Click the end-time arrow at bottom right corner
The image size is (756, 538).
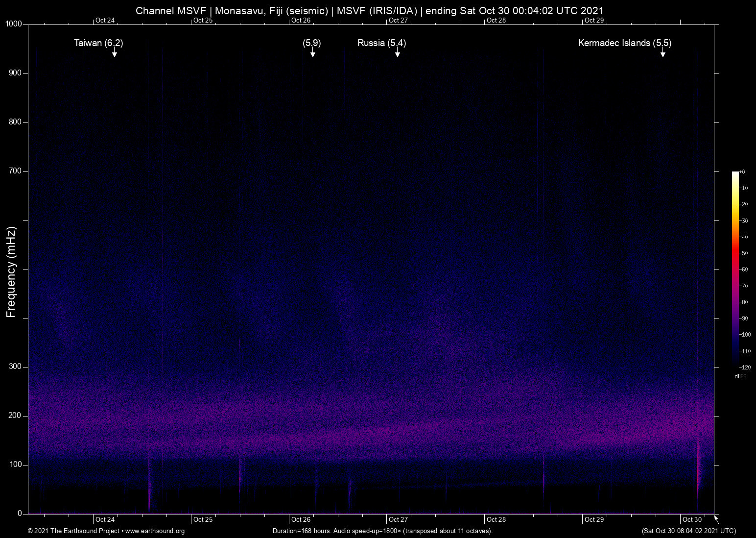click(717, 519)
